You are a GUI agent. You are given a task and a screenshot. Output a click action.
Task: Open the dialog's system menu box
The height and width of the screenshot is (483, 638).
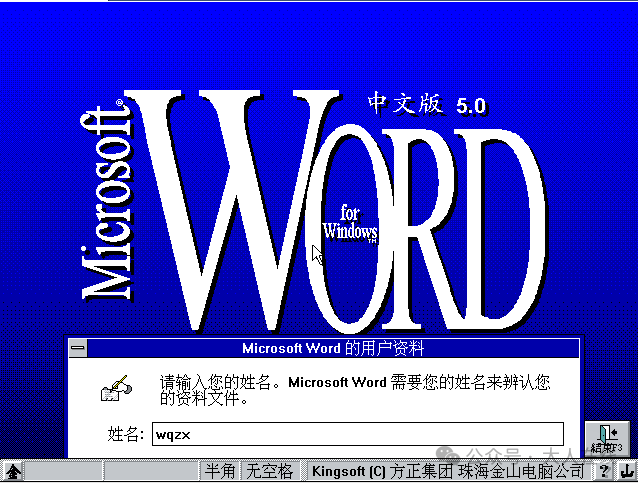pyautogui.click(x=78, y=348)
